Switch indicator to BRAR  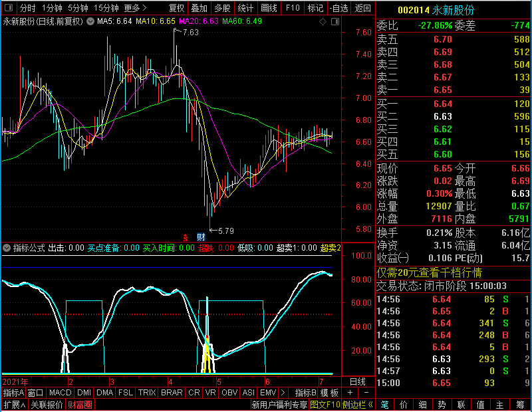click(x=172, y=393)
